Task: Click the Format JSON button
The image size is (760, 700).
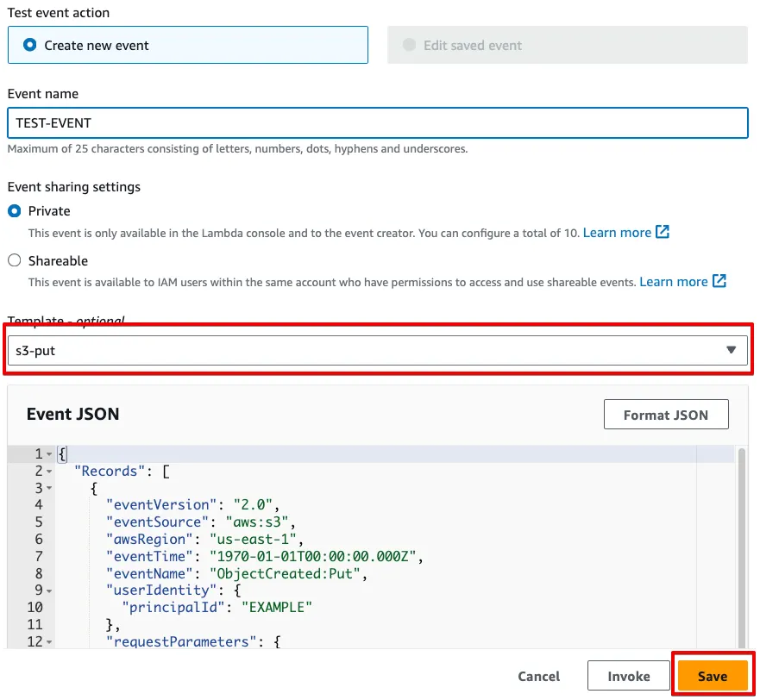Action: click(x=666, y=415)
